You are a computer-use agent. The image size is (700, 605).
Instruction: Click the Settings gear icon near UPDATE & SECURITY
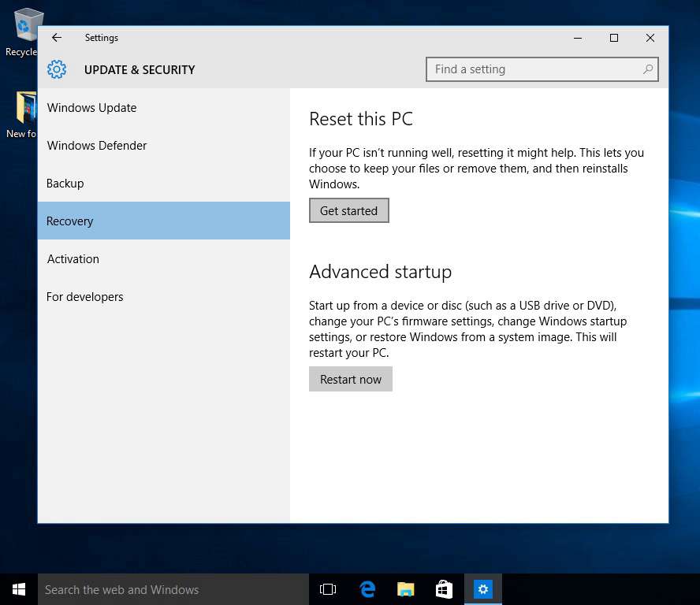[56, 69]
